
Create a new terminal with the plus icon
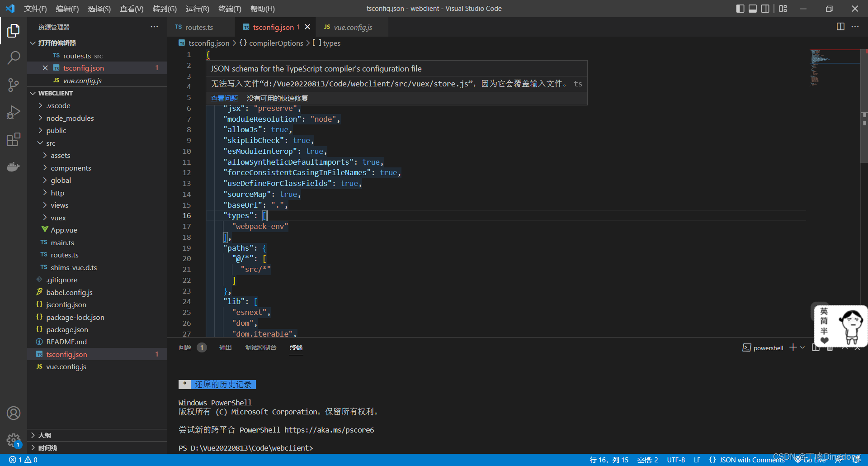tap(793, 347)
